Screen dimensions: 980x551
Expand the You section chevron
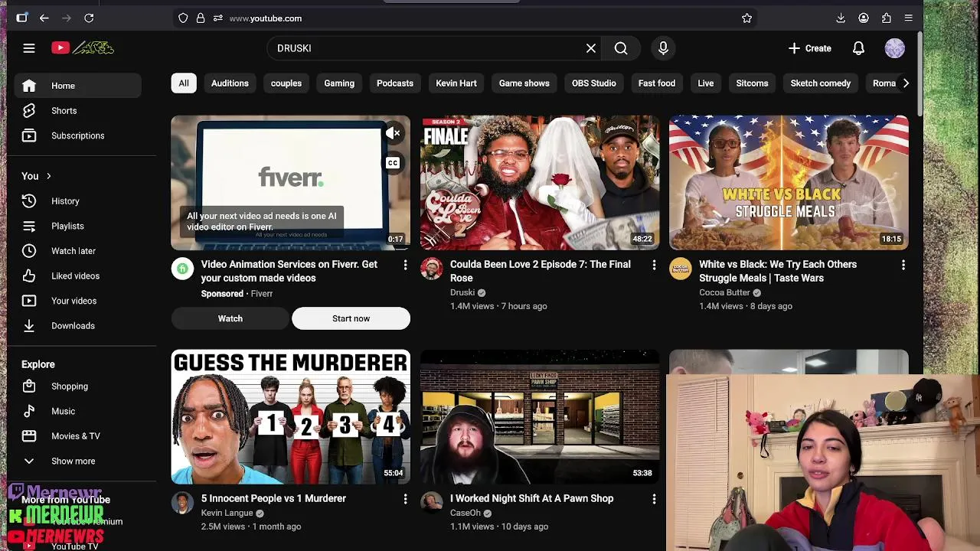pos(48,176)
